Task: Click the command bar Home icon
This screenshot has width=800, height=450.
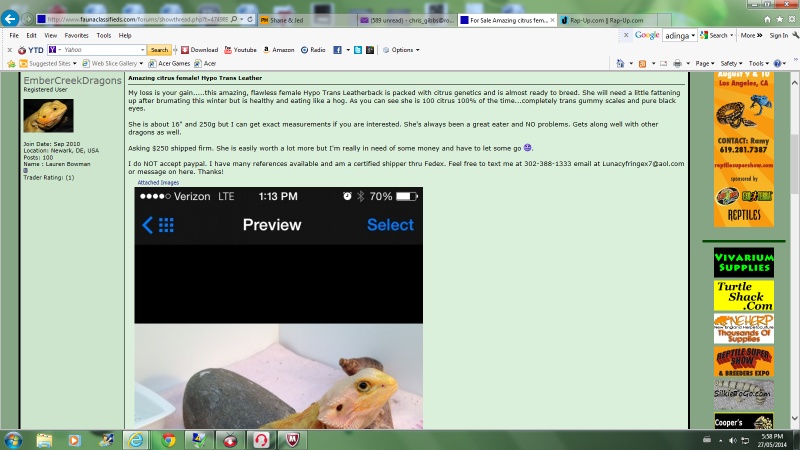Action: pos(620,64)
